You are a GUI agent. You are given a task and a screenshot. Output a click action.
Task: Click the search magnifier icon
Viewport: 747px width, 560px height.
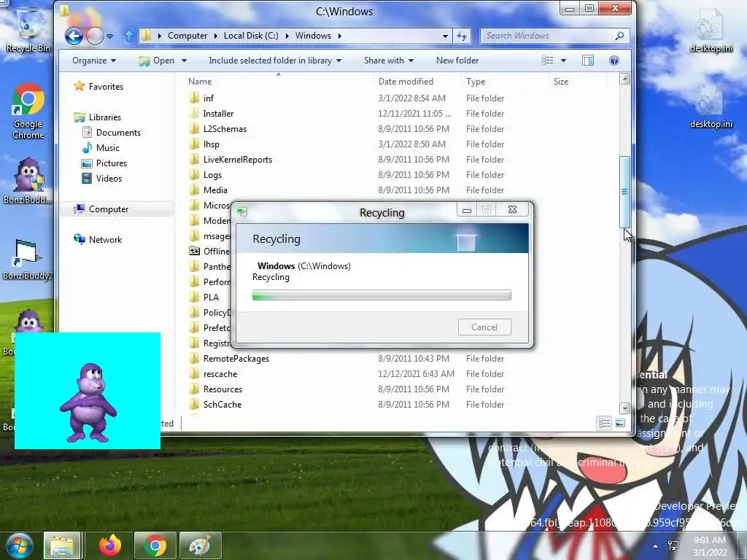coord(619,36)
